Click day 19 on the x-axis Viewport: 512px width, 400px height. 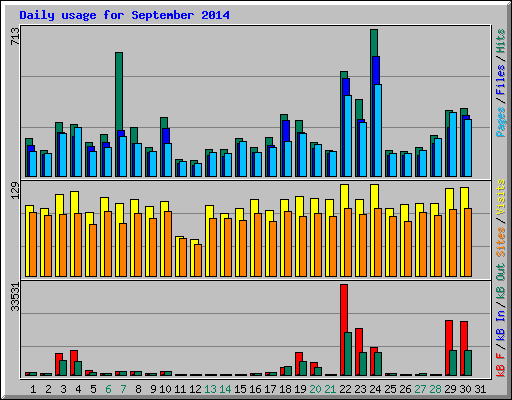(300, 389)
